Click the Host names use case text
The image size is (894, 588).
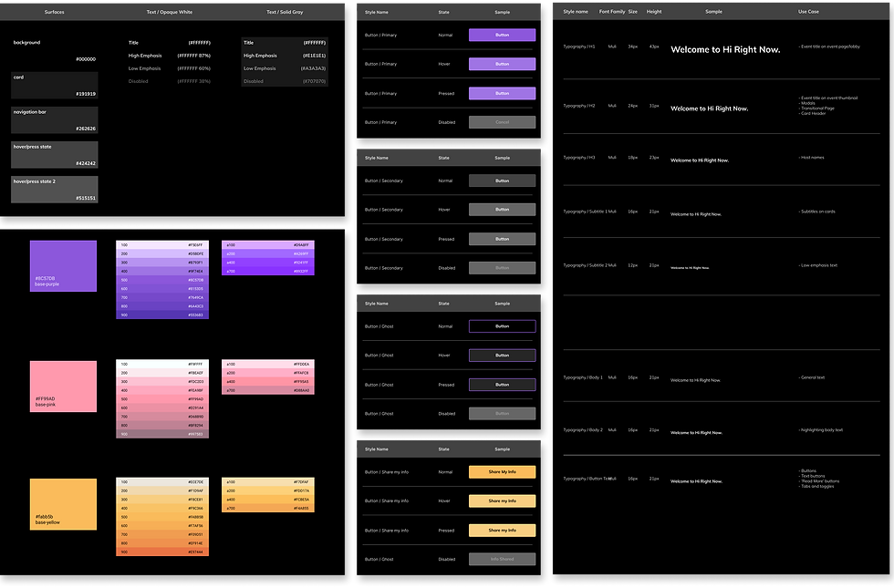click(811, 157)
